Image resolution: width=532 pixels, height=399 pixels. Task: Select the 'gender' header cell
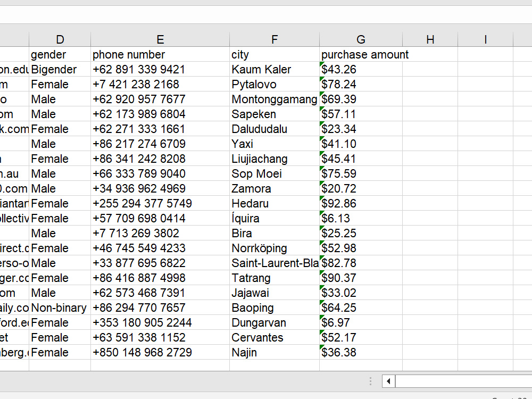pyautogui.click(x=60, y=54)
